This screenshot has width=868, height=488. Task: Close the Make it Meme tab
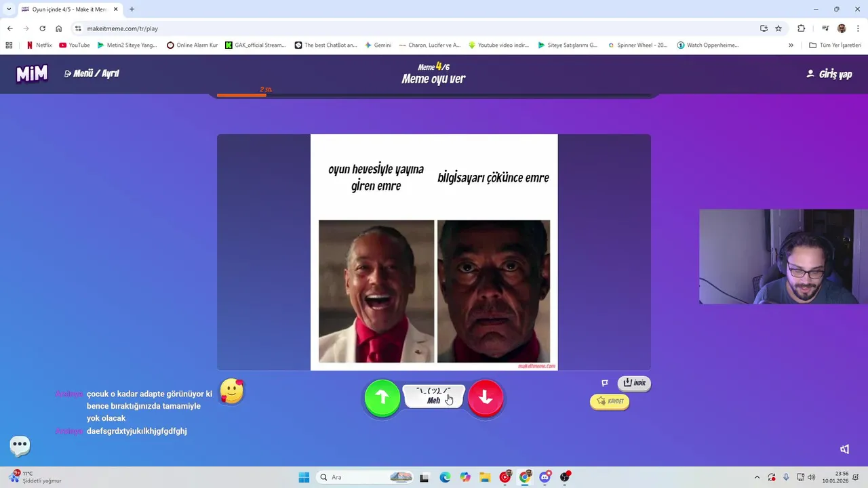pos(115,9)
